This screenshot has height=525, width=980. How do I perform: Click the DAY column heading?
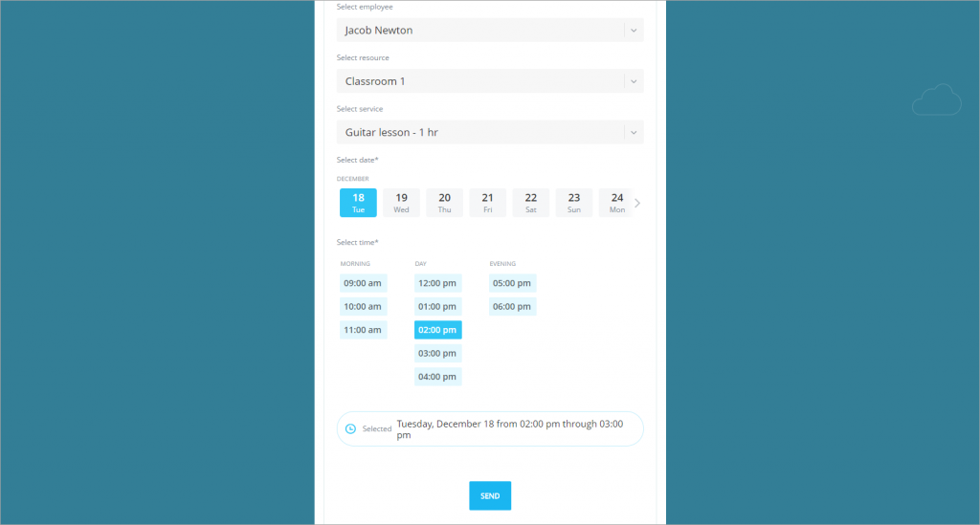(x=421, y=263)
